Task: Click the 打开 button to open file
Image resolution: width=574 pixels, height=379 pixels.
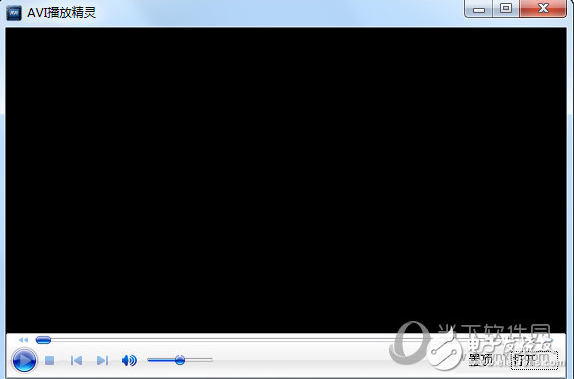Action: coord(534,360)
